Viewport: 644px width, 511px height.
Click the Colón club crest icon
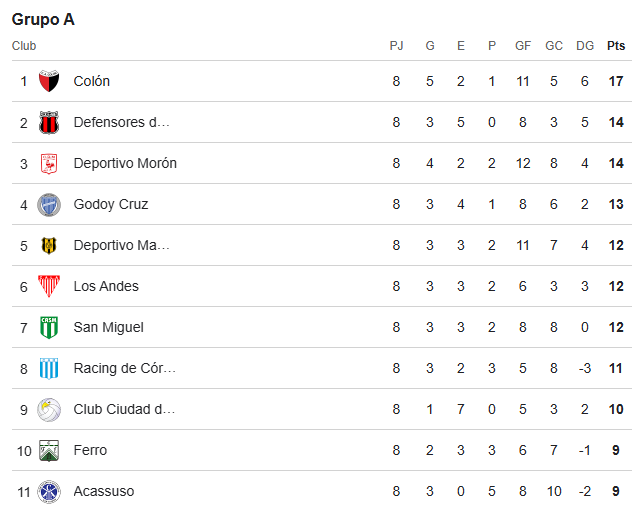pyautogui.click(x=49, y=81)
